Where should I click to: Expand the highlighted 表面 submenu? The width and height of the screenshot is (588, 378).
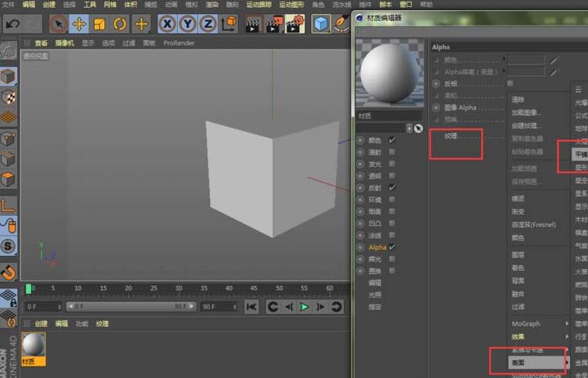[x=539, y=363]
